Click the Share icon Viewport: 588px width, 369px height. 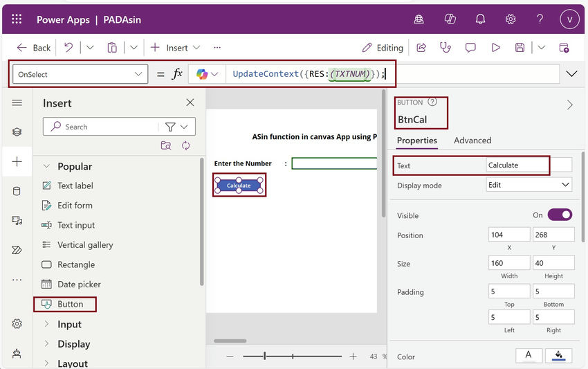[421, 48]
